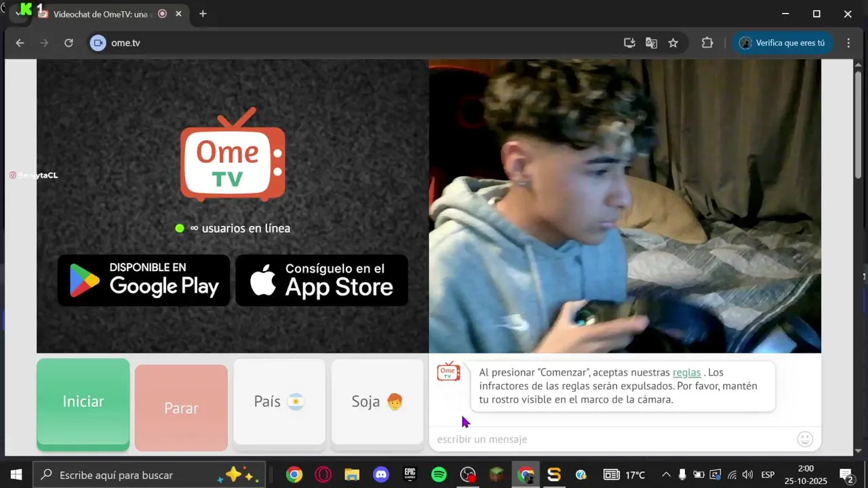The image size is (868, 488).
Task: Click the OmeTV logo in the video panel
Action: [233, 155]
